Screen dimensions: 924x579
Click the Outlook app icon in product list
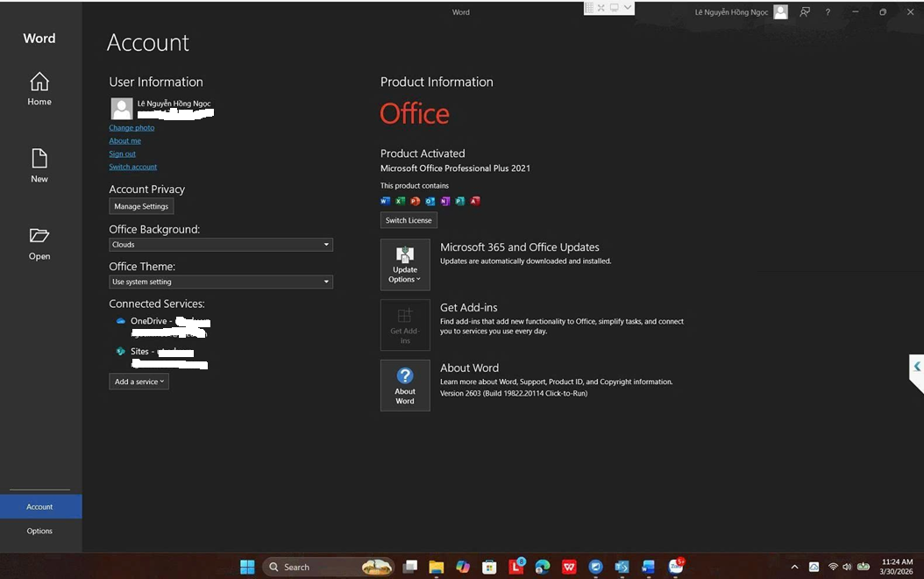430,201
